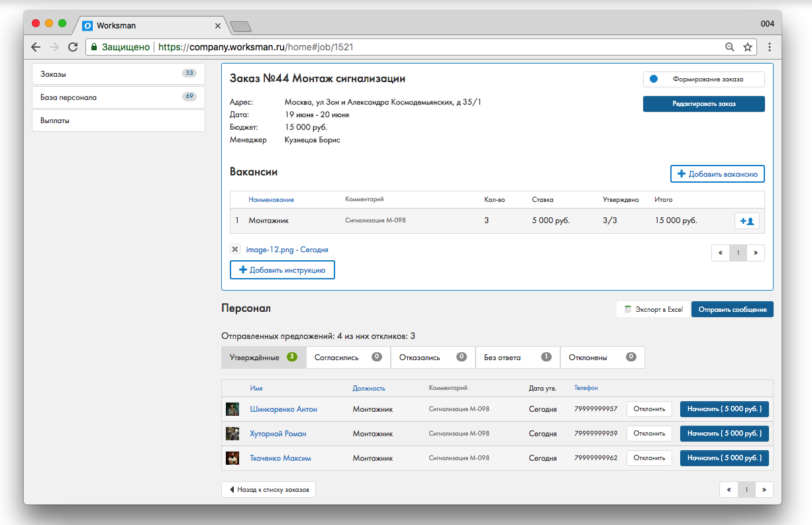
Task: Open avatar of Шинкаренко Антон
Action: pos(232,409)
